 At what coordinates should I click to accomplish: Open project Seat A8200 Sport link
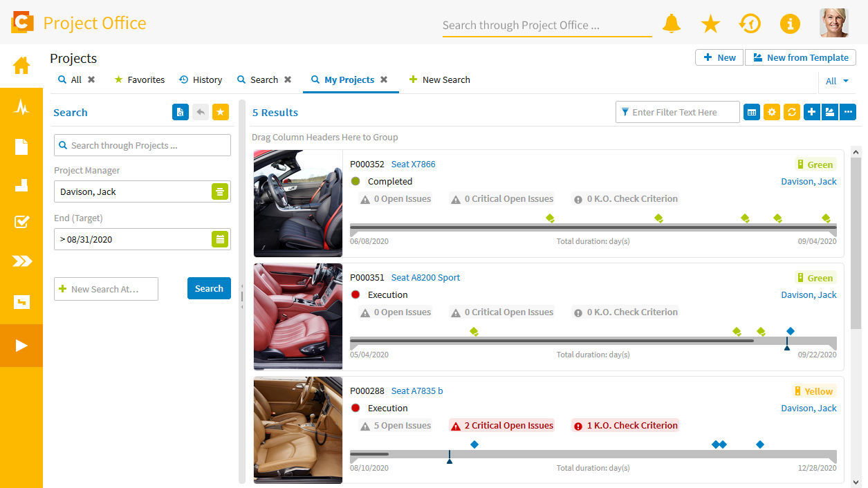coord(425,277)
